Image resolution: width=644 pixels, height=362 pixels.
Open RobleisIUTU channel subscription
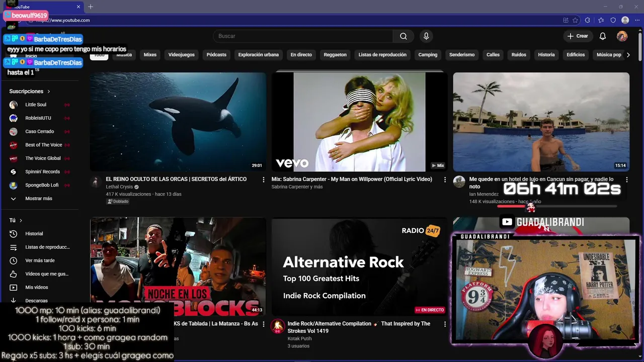click(38, 118)
